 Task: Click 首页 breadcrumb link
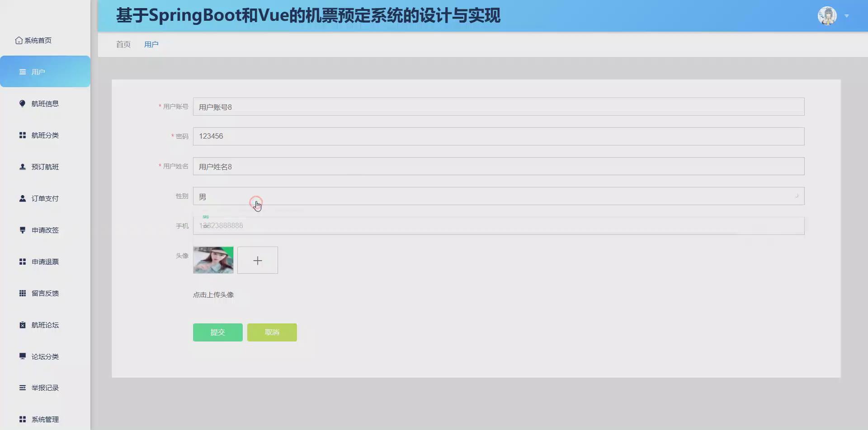[123, 44]
